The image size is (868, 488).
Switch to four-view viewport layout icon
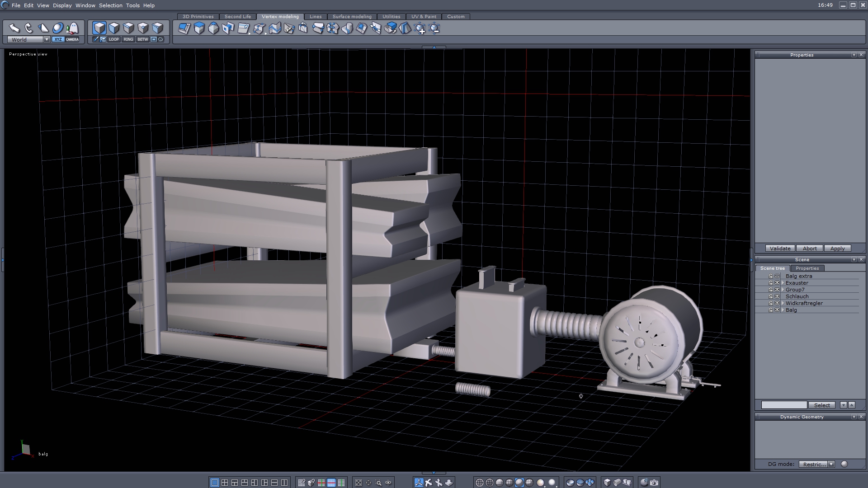(x=225, y=483)
